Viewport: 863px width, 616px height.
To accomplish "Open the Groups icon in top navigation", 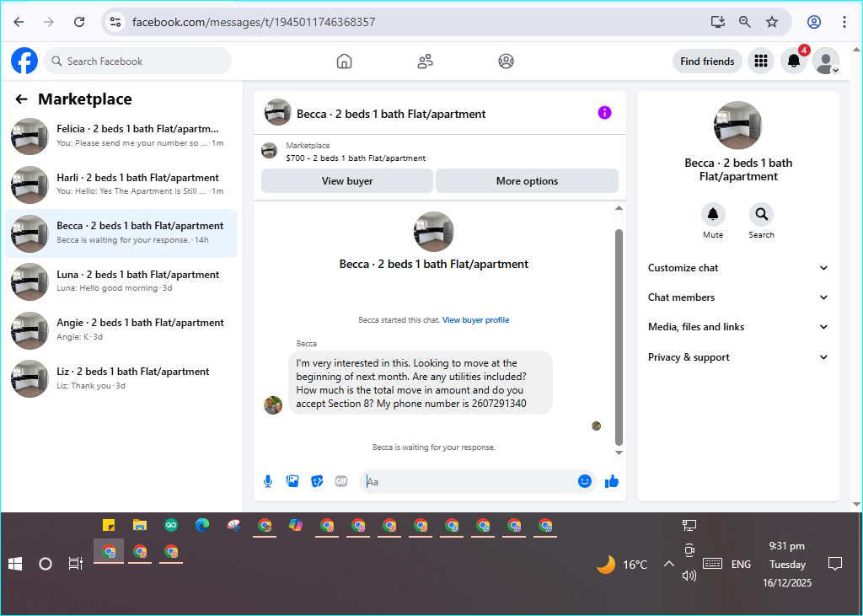I will point(506,62).
